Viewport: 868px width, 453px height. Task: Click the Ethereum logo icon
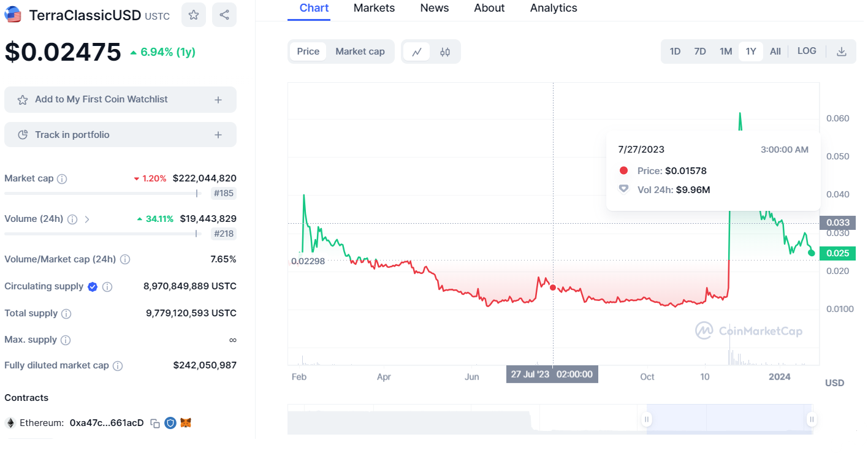(10, 423)
